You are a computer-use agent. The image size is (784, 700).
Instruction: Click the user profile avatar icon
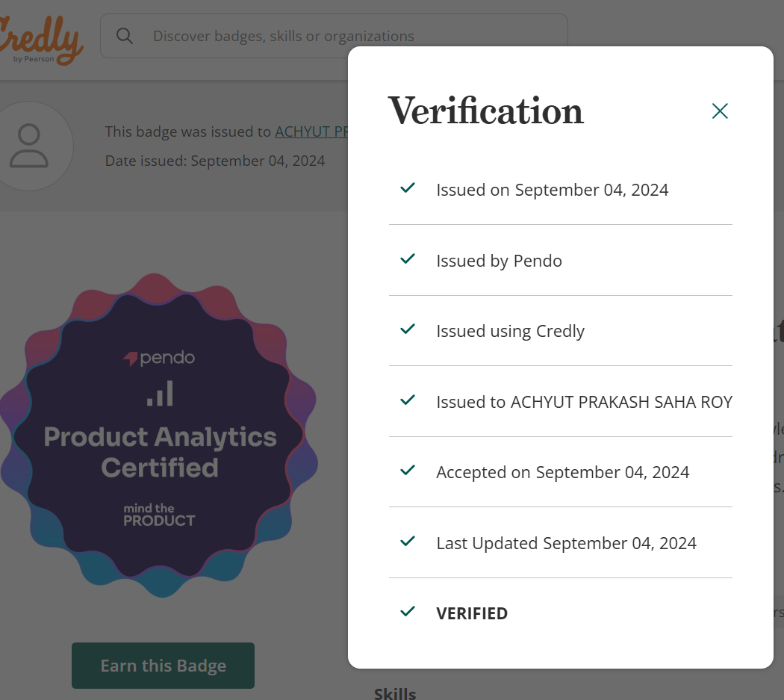[x=29, y=146]
